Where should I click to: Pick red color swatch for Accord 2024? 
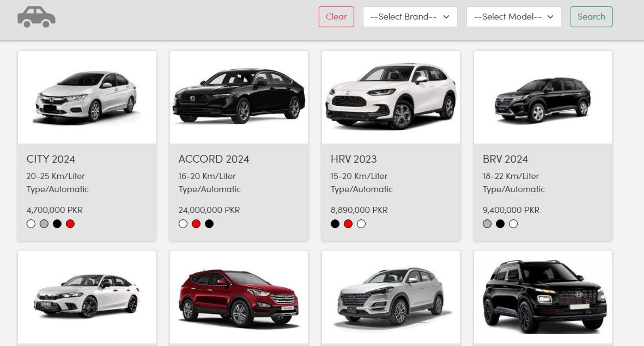[x=196, y=224]
